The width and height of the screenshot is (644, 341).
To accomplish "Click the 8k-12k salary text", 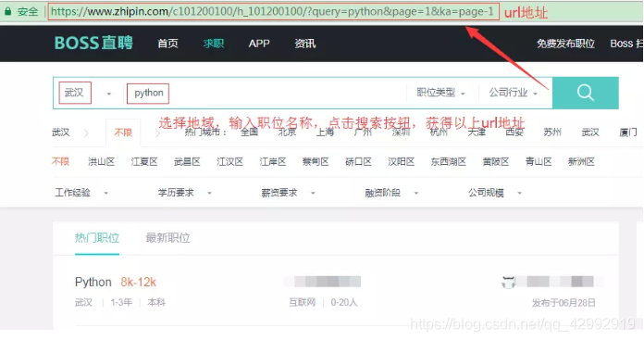I will (x=139, y=283).
